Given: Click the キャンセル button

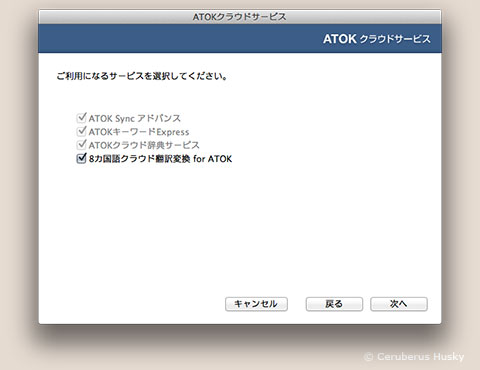Looking at the screenshot, I should (256, 304).
